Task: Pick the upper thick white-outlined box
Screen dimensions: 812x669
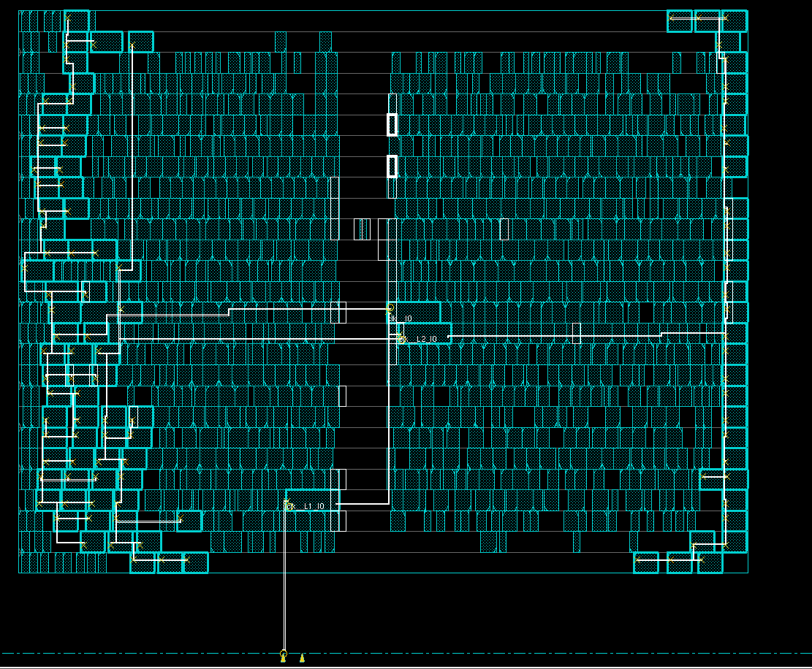Action: pyautogui.click(x=392, y=125)
